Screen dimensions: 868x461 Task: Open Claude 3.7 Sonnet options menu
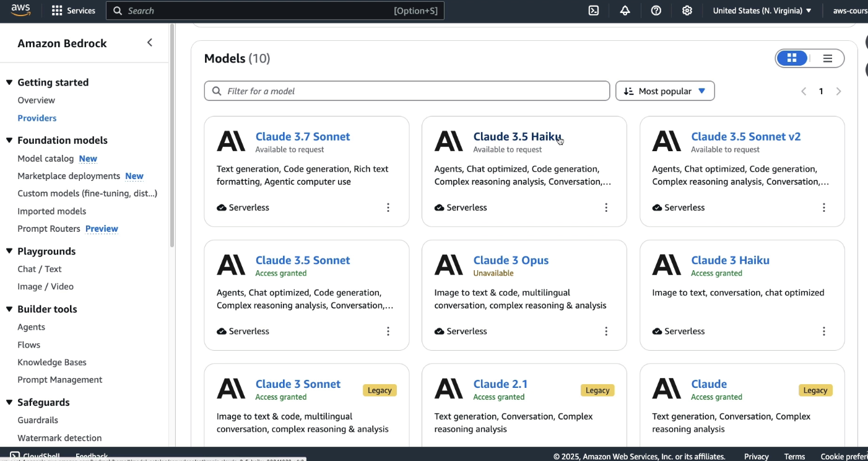(388, 208)
